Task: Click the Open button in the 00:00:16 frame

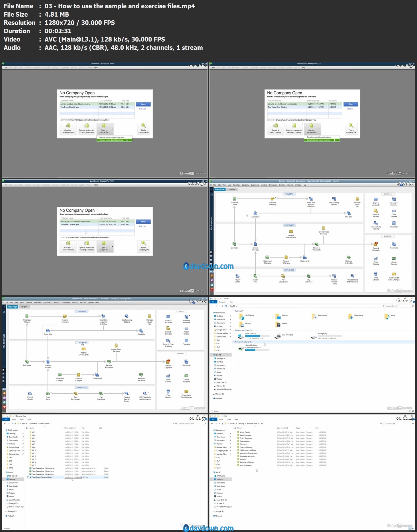Action: 143,104
